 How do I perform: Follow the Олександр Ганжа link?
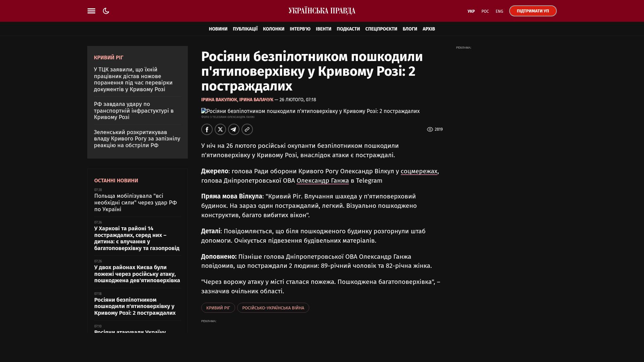pyautogui.click(x=322, y=181)
